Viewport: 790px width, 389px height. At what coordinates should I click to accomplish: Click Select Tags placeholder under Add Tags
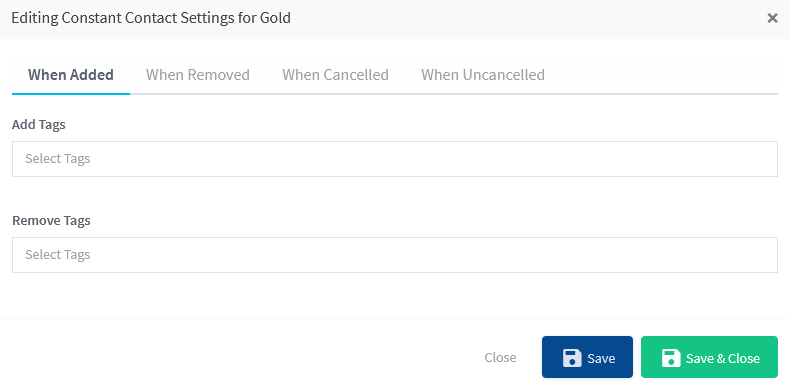[x=57, y=159]
